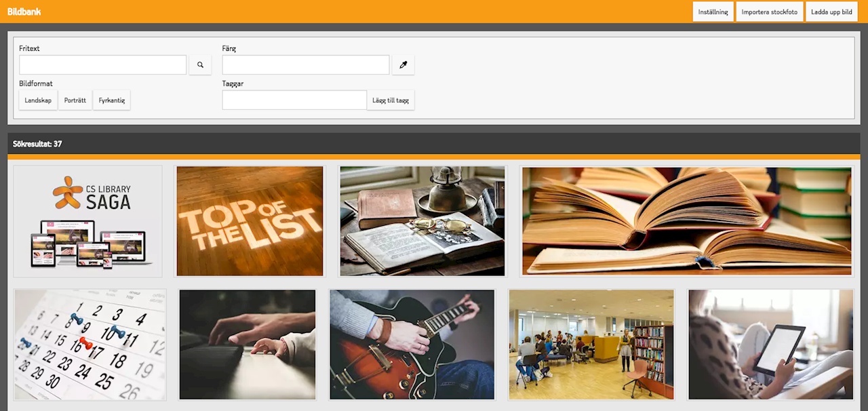Select the tablet reader thumbnail

coord(771,345)
